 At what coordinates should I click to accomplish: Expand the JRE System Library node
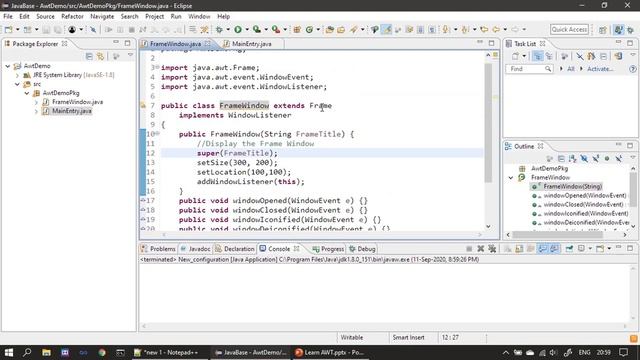coord(18,75)
